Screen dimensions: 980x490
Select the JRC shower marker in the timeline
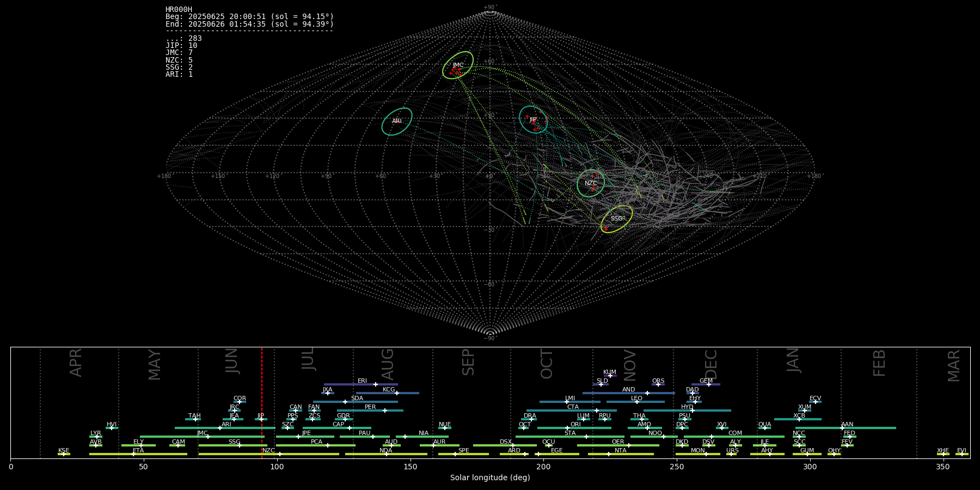tap(234, 411)
